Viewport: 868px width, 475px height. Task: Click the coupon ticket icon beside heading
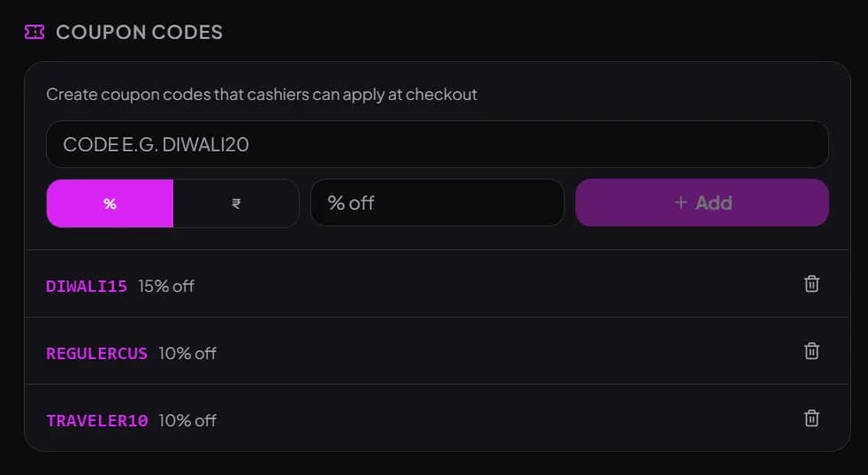pos(34,32)
